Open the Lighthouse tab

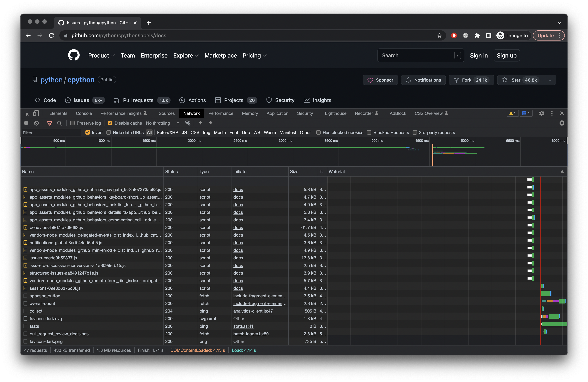tap(335, 113)
